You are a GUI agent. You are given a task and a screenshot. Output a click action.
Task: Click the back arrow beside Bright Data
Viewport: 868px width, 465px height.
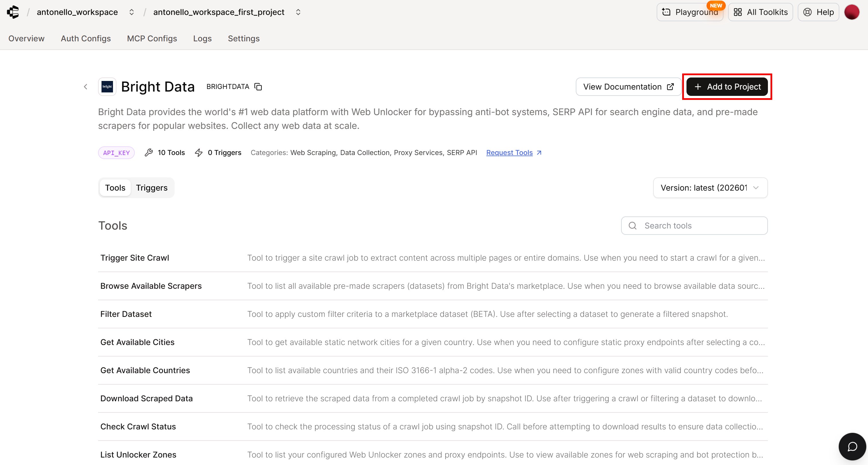(85, 87)
